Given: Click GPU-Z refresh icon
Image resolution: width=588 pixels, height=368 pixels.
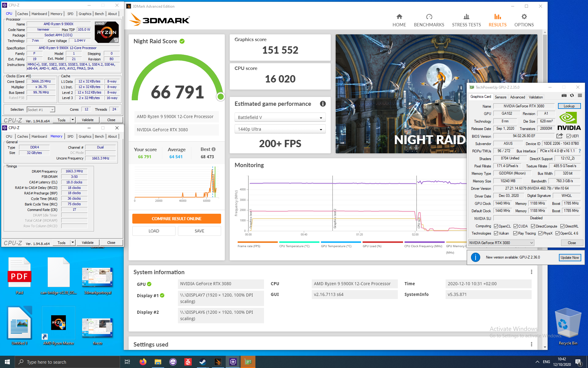Looking at the screenshot, I should 572,96.
